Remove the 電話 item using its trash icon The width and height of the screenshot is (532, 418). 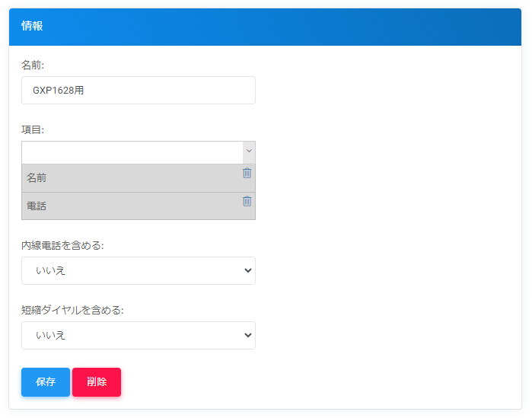[x=247, y=201]
